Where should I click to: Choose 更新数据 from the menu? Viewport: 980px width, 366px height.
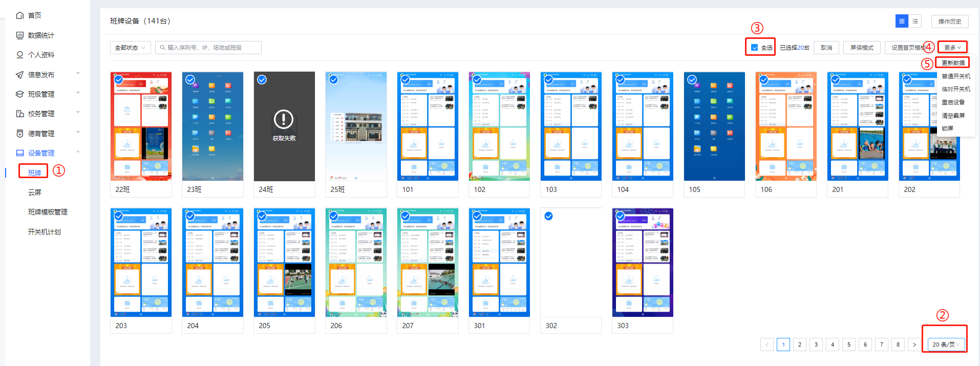tap(953, 63)
